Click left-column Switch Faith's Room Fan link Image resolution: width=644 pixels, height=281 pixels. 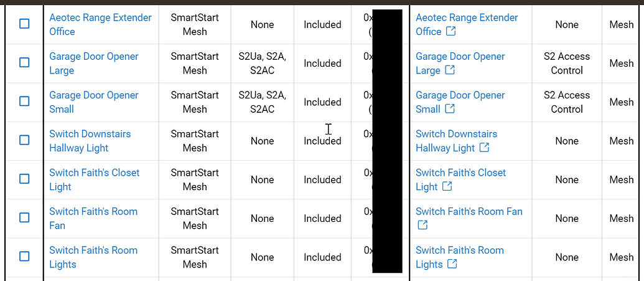[x=93, y=219]
